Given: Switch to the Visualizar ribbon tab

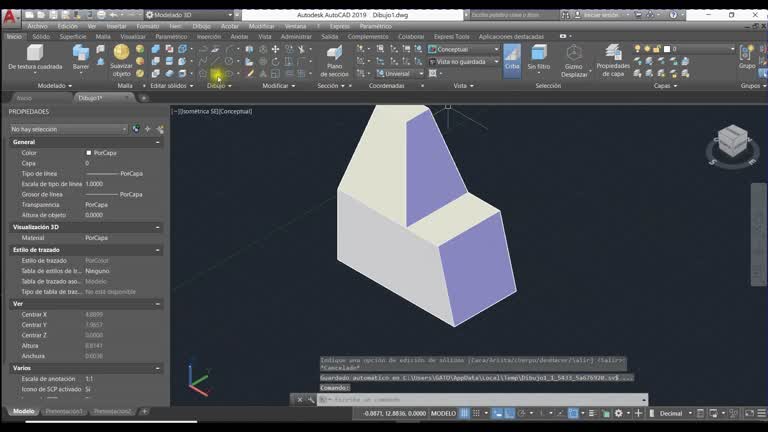Looking at the screenshot, I should click(x=133, y=36).
